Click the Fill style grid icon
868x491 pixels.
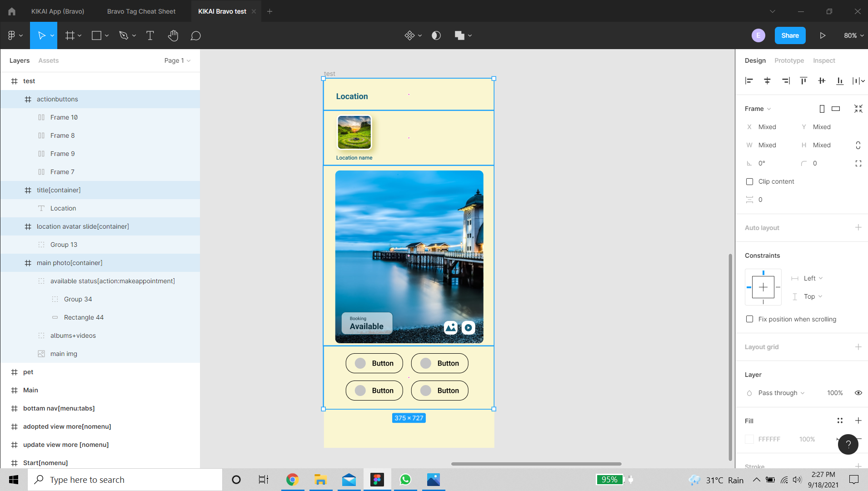(x=840, y=421)
